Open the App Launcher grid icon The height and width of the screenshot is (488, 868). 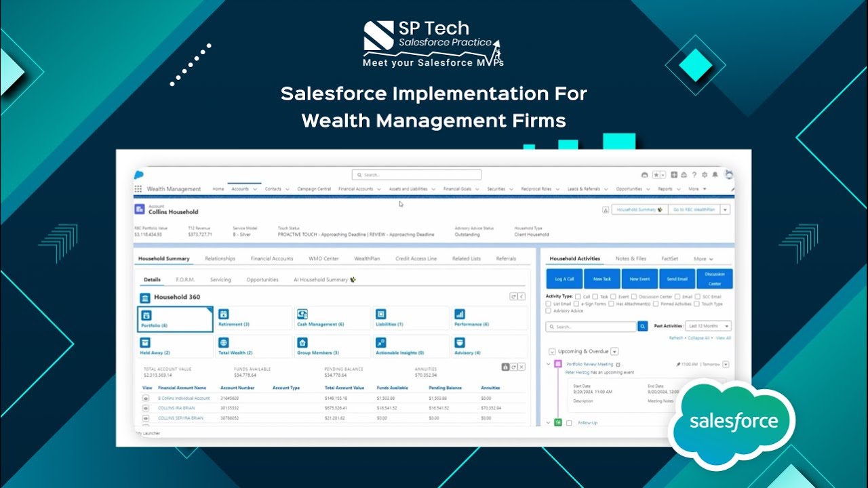point(138,189)
